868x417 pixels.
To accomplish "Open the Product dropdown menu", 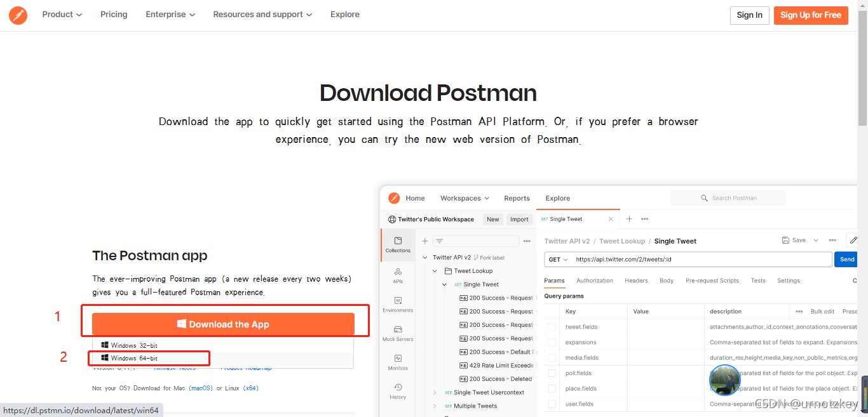I will (x=62, y=15).
